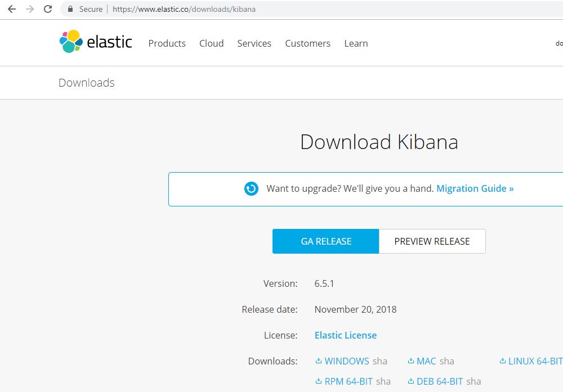Click the Secure padlock icon
This screenshot has width=563, height=392.
pyautogui.click(x=70, y=9)
